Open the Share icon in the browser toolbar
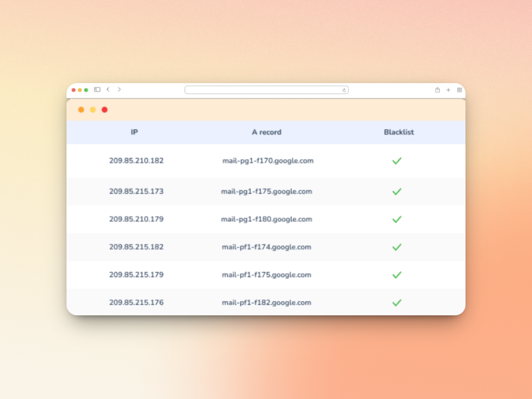Image resolution: width=532 pixels, height=399 pixels. pos(437,90)
